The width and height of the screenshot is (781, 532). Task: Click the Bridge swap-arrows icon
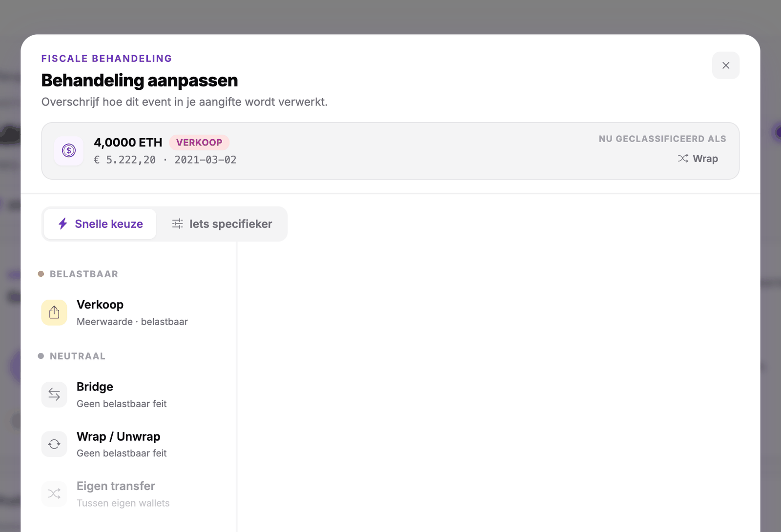click(54, 394)
